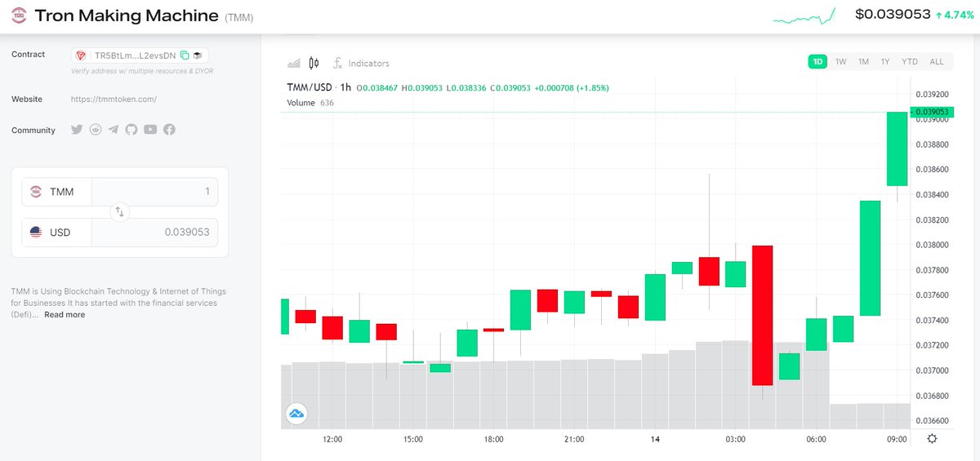The image size is (980, 461).
Task: Open the Indicators menu
Action: (360, 63)
